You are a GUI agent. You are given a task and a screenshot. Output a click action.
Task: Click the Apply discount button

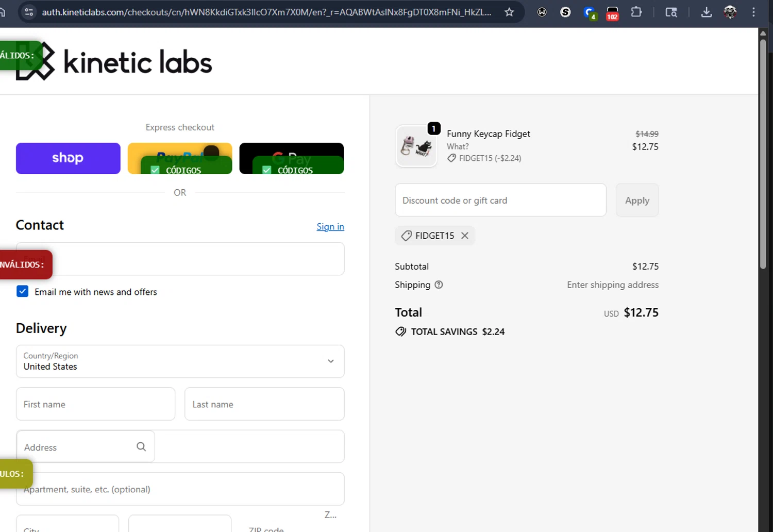(637, 200)
